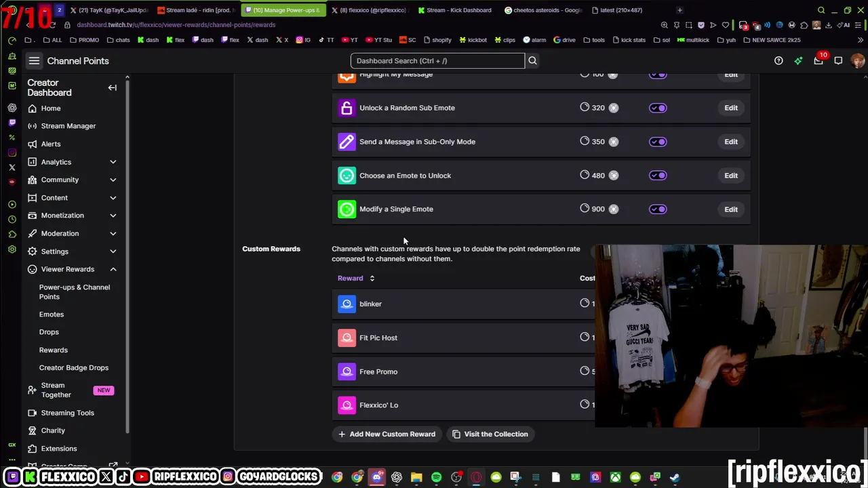Screen dimensions: 868x488
Task: Open the whispers chat bubble icon
Action: coord(838,61)
